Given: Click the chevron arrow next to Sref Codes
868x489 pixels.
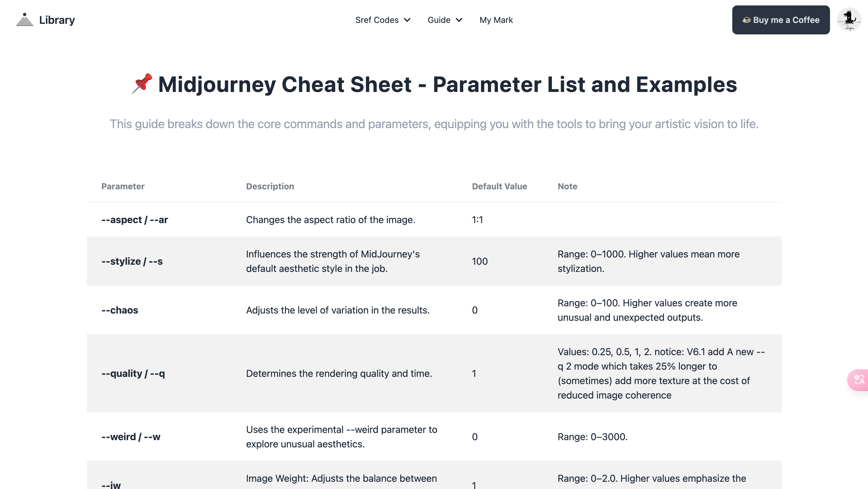Looking at the screenshot, I should tap(407, 20).
